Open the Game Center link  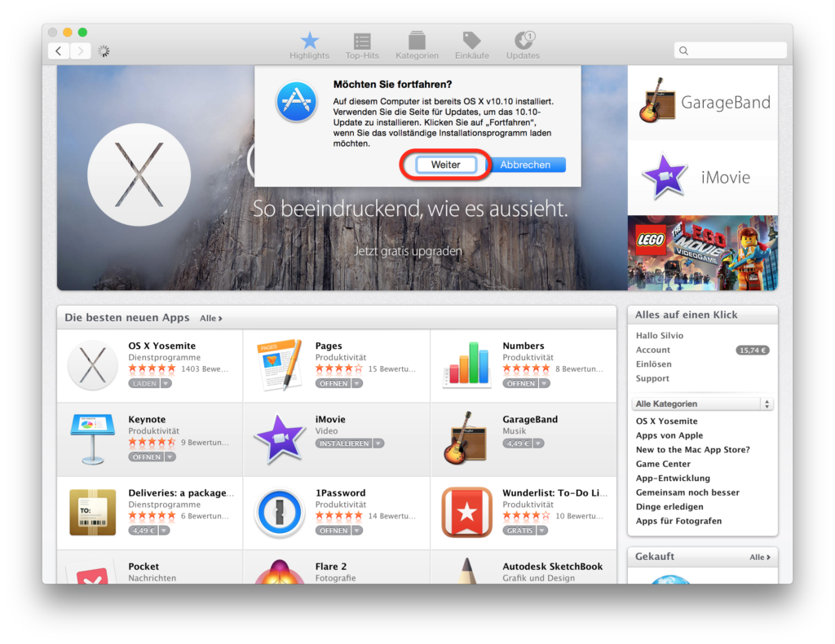coord(663,464)
